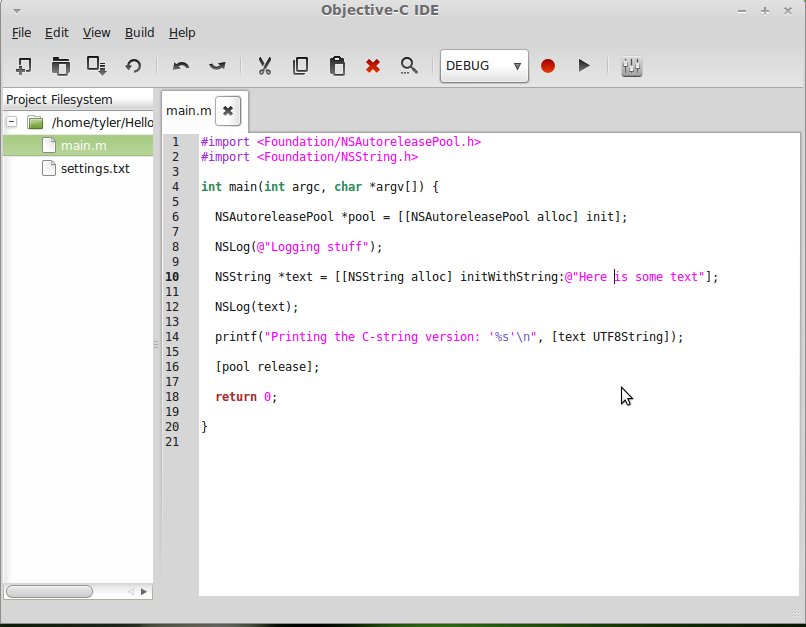Image resolution: width=806 pixels, height=627 pixels.
Task: Cut selection with the scissors icon
Action: pos(265,66)
